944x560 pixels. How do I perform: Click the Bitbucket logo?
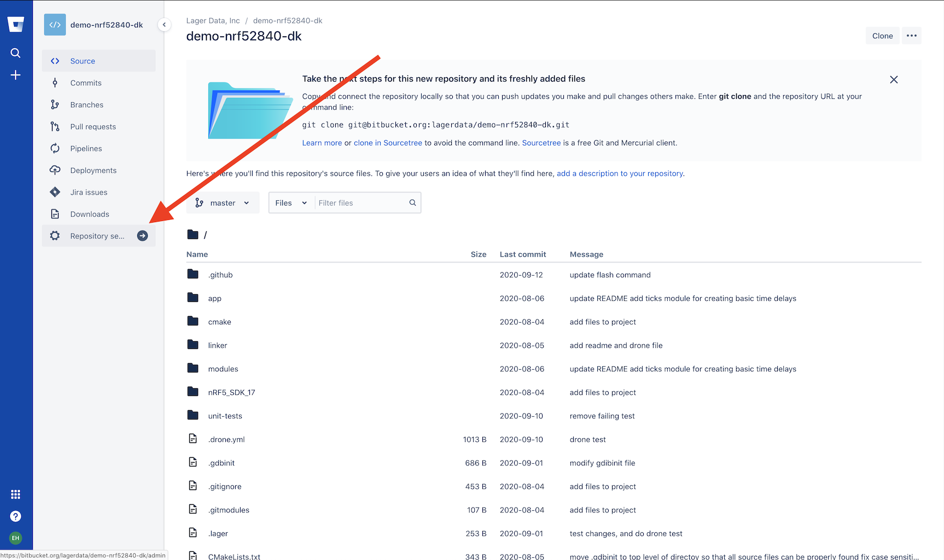[x=16, y=24]
